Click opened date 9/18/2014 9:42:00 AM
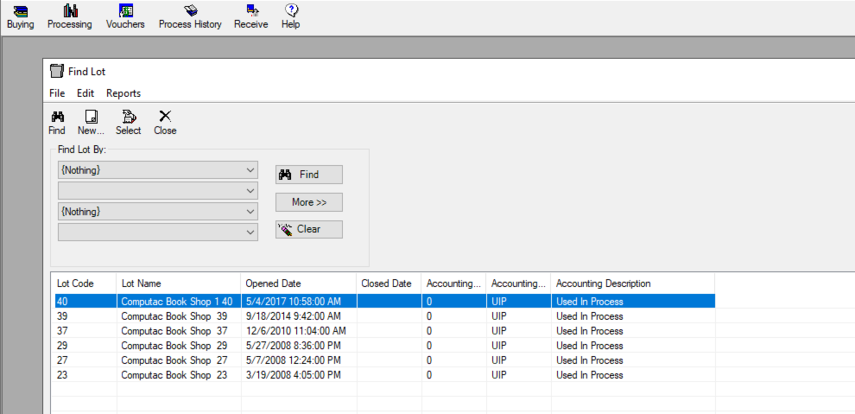Viewport: 855px width, 414px height. pyautogui.click(x=293, y=316)
